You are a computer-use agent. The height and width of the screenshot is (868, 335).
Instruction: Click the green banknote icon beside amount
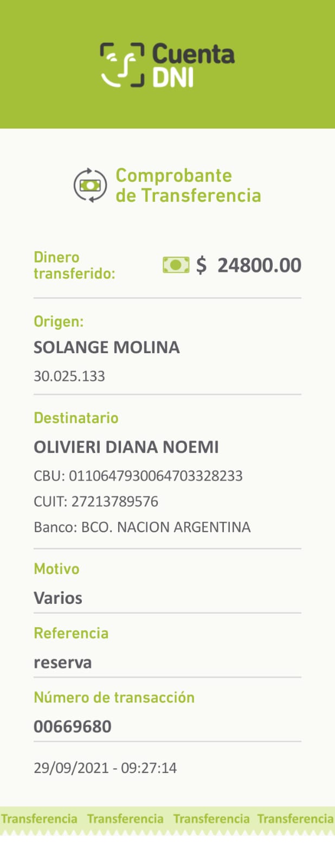[x=176, y=265]
